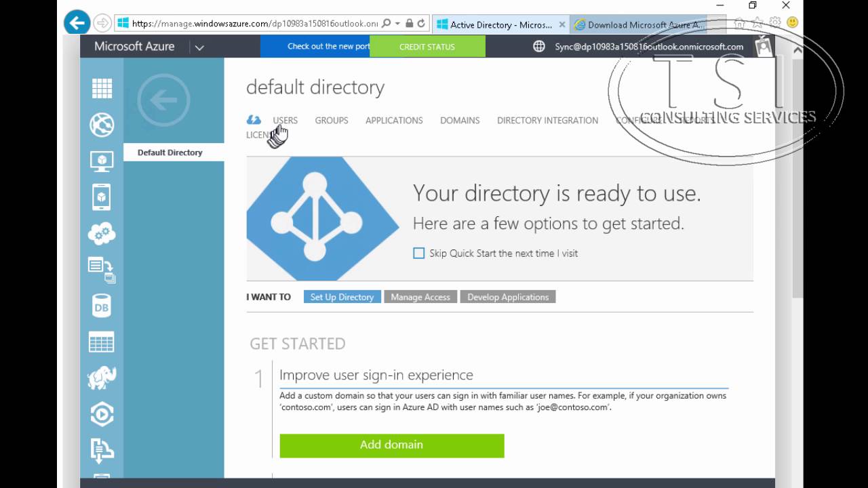
Task: Click the Check out the new portal banner
Action: [x=315, y=47]
